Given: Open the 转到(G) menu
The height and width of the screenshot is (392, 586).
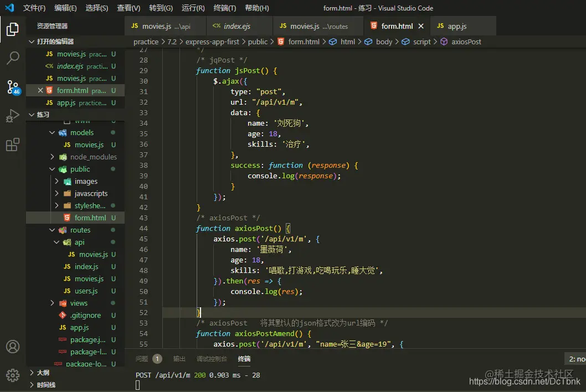Looking at the screenshot, I should click(161, 8).
